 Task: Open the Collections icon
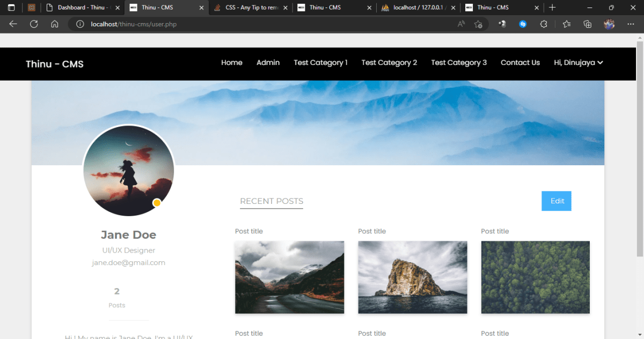(588, 24)
